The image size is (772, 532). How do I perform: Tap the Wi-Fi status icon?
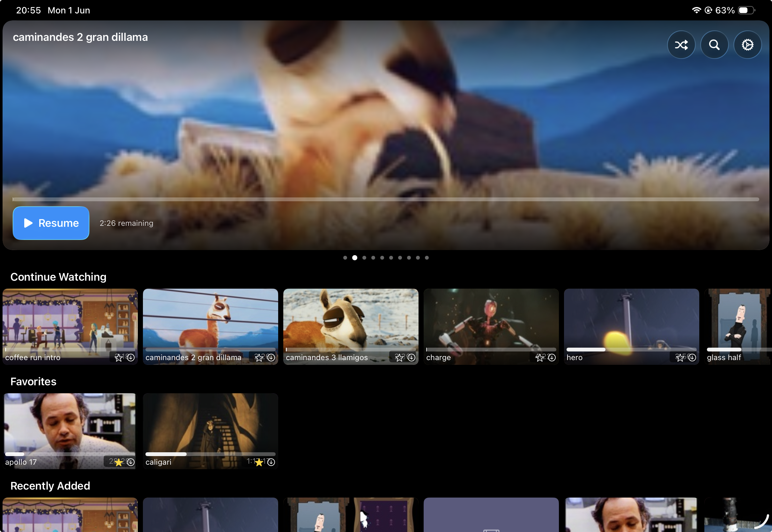(696, 10)
